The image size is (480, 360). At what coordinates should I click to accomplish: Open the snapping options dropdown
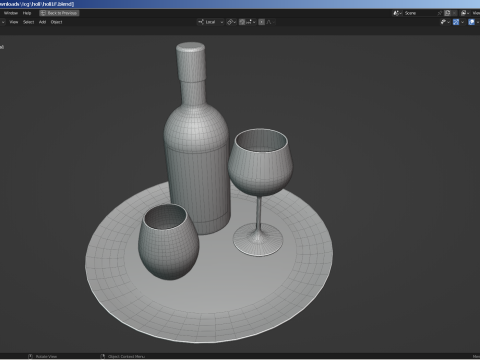click(251, 22)
